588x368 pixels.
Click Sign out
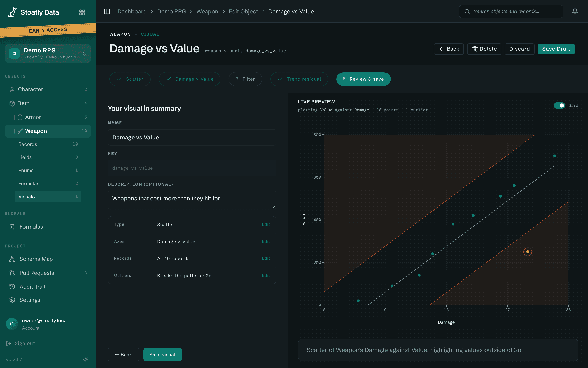pos(20,343)
